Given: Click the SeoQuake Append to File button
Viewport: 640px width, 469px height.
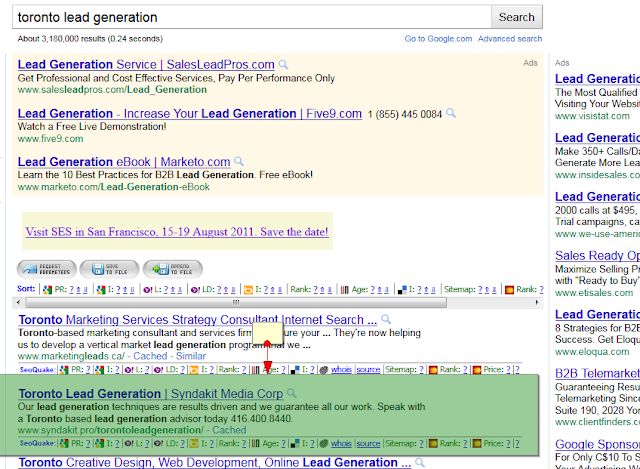Looking at the screenshot, I should coord(173,269).
